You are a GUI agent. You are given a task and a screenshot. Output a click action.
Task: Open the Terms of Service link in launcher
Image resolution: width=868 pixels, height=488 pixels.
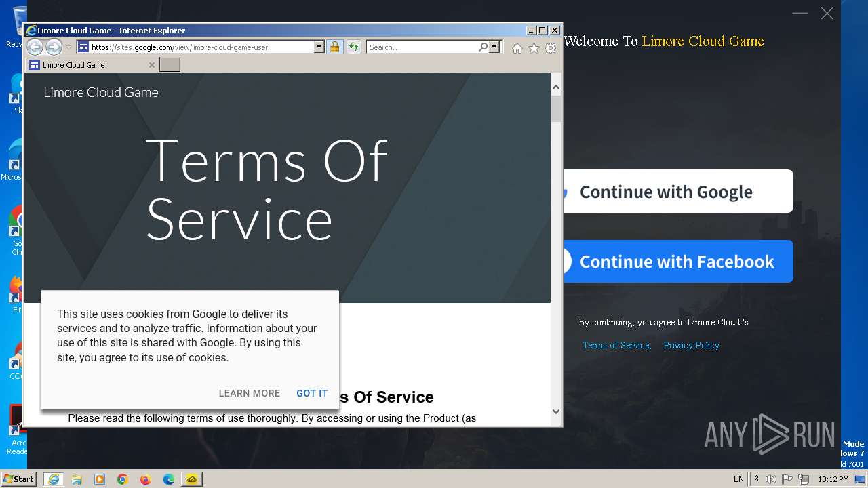(x=616, y=345)
